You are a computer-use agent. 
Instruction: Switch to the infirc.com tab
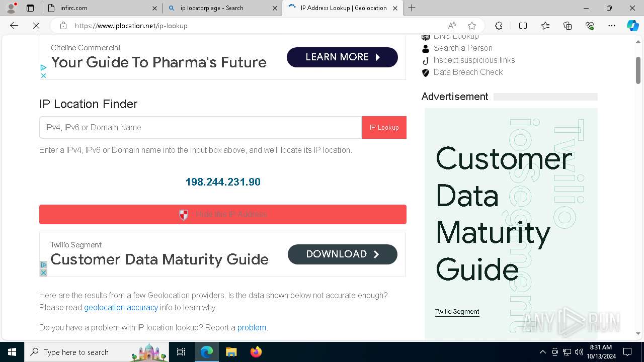tap(101, 8)
